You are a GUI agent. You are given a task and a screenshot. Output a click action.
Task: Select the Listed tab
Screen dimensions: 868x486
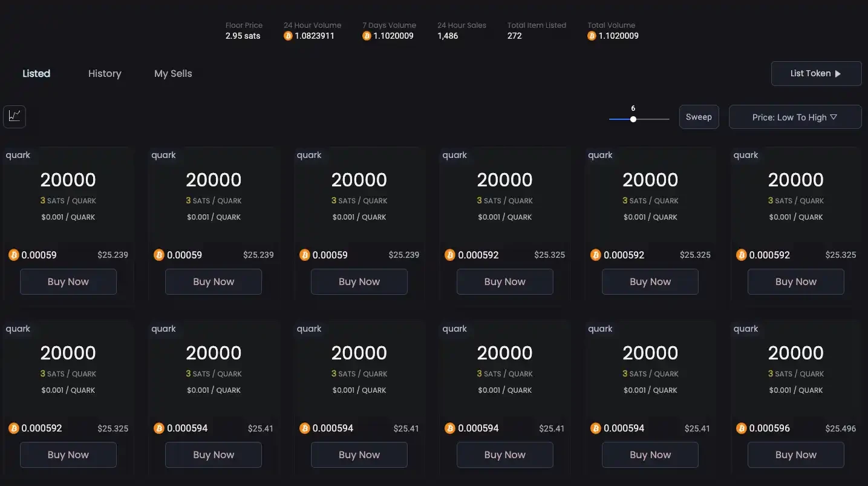pyautogui.click(x=36, y=74)
